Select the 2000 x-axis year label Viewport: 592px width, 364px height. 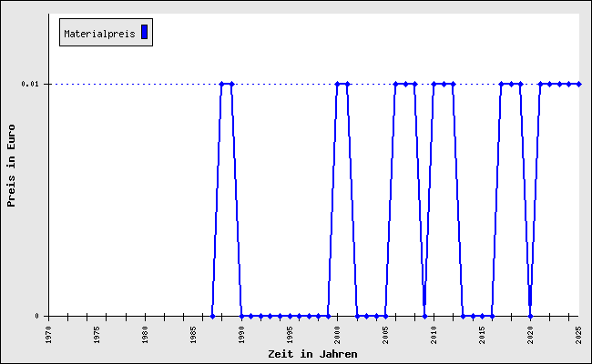(338, 332)
